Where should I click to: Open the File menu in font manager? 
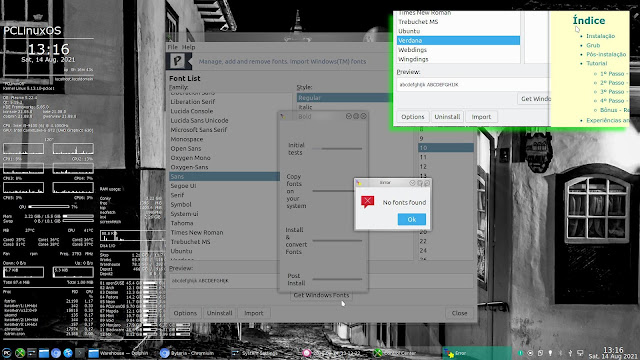click(173, 47)
